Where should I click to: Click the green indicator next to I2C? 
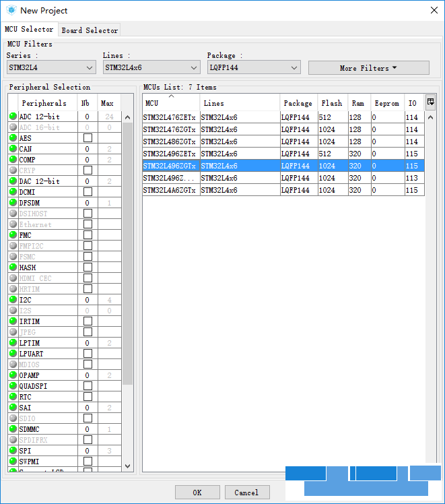click(x=13, y=300)
